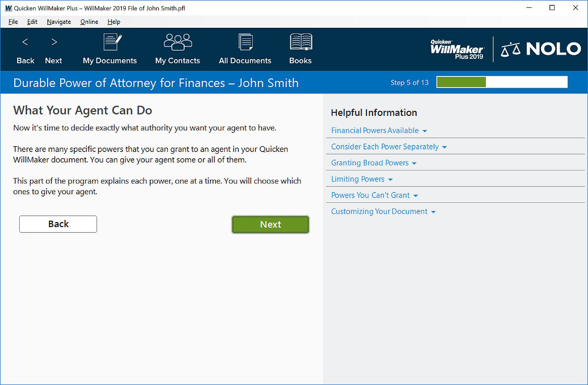Expand Limiting Powers help topic
Screen dimensions: 588x385
362,179
